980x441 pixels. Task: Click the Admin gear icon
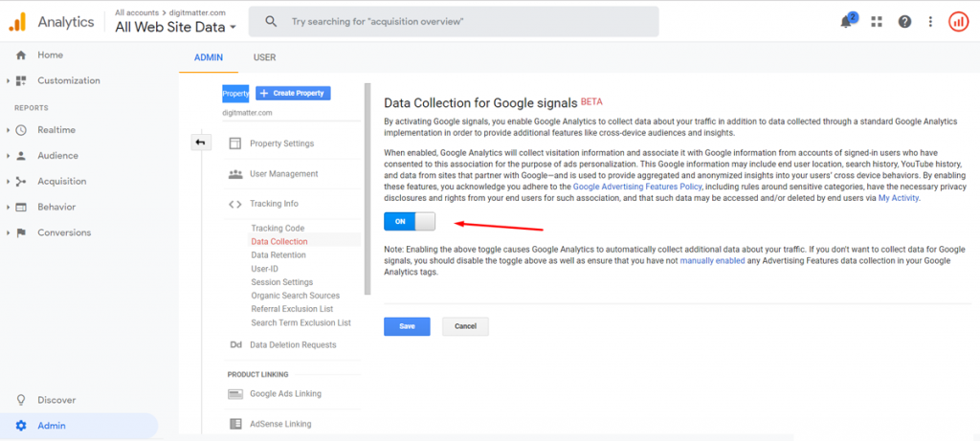pos(21,426)
